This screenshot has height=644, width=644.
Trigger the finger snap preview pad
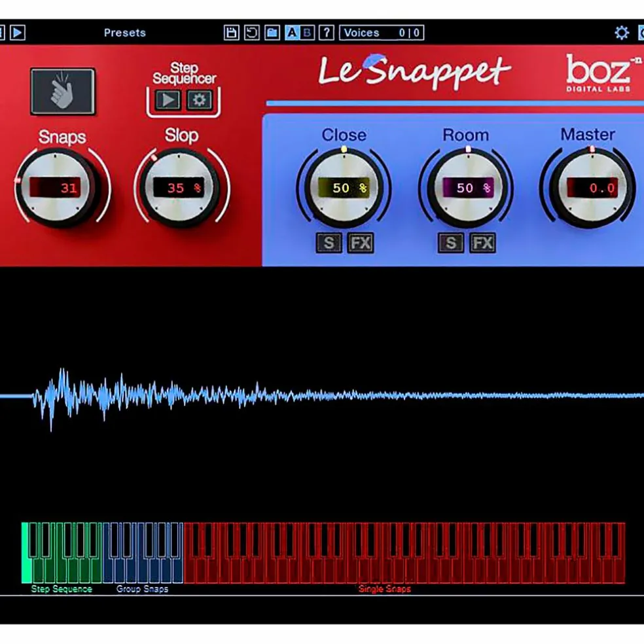click(63, 92)
